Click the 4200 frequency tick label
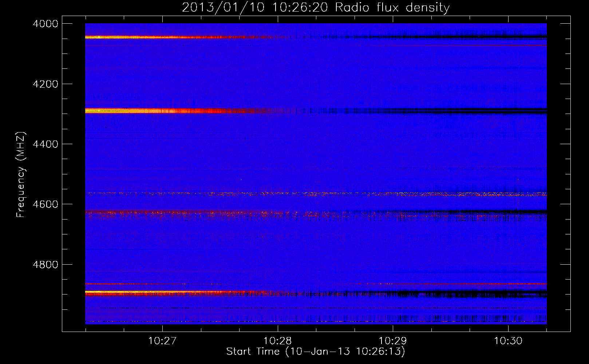 click(x=46, y=84)
